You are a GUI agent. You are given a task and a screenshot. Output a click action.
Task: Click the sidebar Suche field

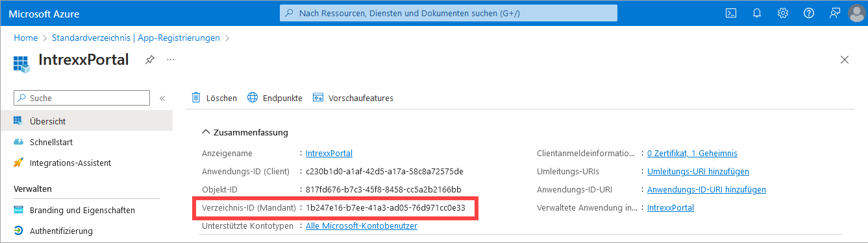pyautogui.click(x=82, y=98)
